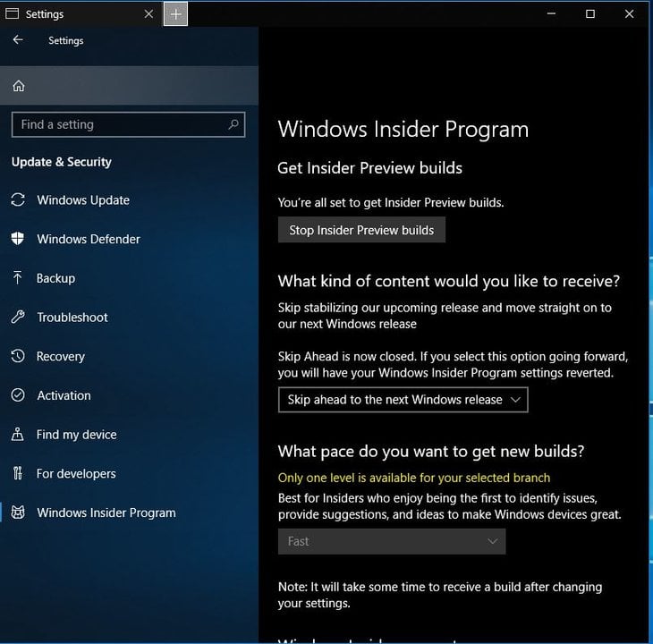The width and height of the screenshot is (653, 644).
Task: Open the Home icon in sidebar
Action: click(18, 86)
